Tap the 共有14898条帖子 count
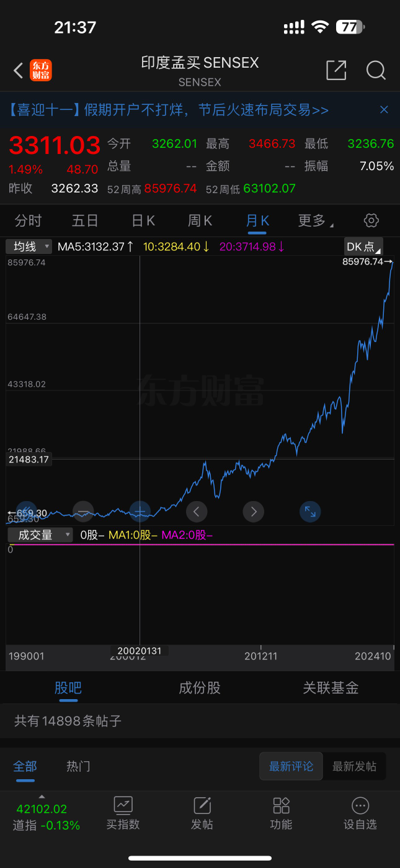Image resolution: width=400 pixels, height=868 pixels. pyautogui.click(x=68, y=721)
